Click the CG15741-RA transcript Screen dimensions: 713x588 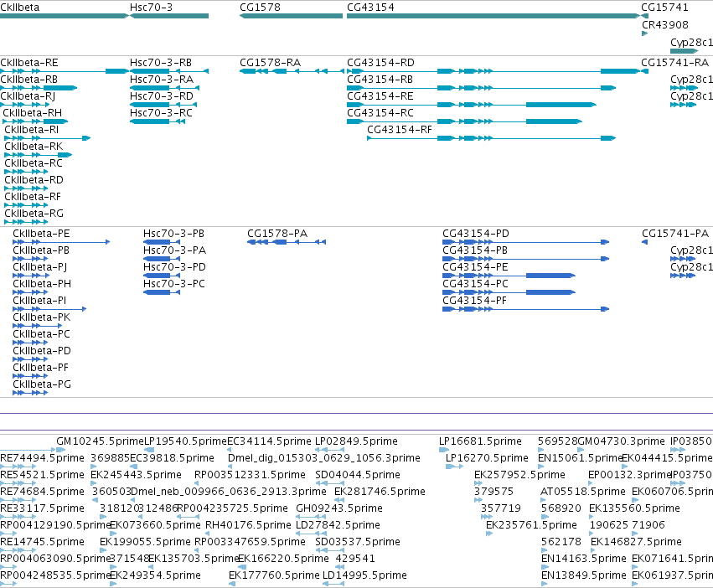point(645,71)
